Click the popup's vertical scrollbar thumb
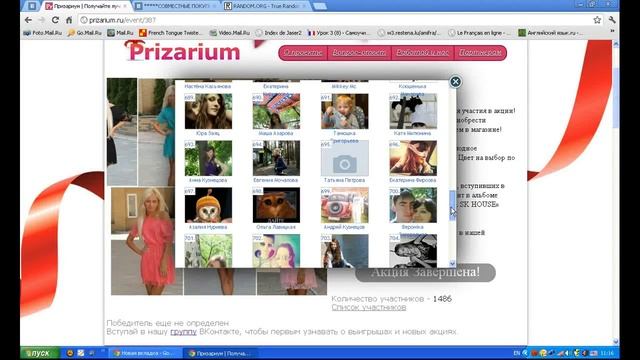 click(x=452, y=205)
